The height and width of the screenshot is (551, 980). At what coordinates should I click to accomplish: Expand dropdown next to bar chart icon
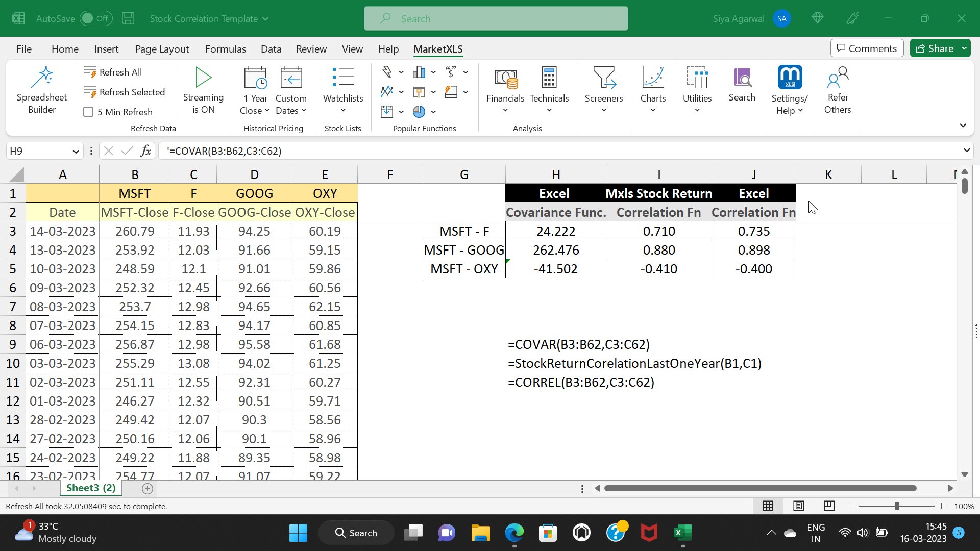(x=433, y=72)
